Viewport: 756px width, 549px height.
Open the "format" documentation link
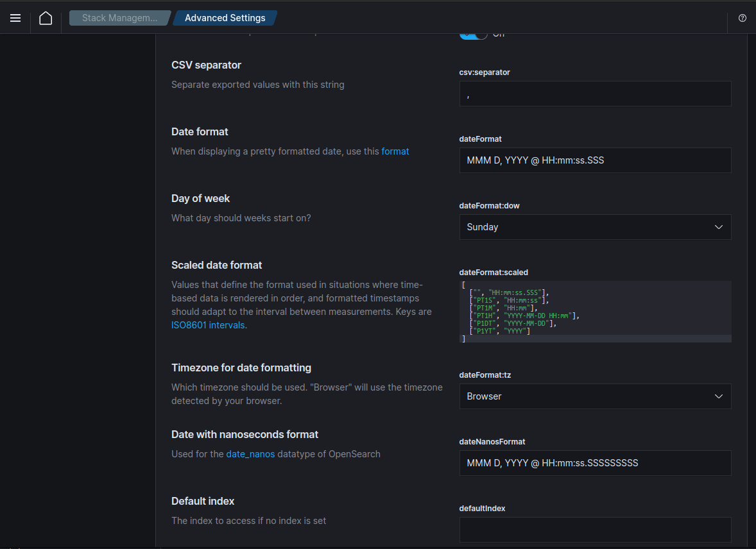coord(395,151)
